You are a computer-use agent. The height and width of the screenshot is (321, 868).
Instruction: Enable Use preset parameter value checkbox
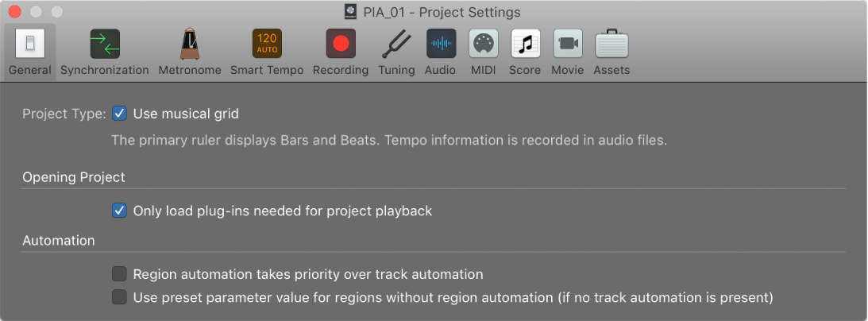[x=119, y=297]
